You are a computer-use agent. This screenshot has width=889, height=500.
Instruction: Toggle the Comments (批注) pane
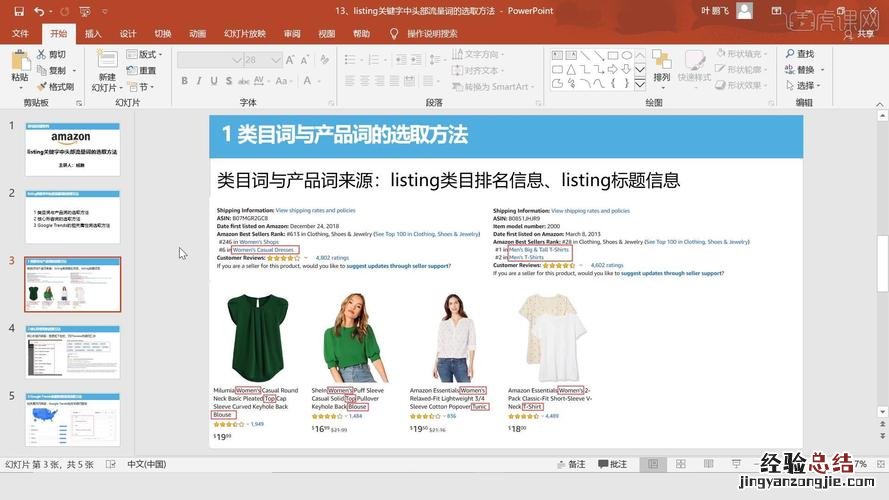pos(611,465)
